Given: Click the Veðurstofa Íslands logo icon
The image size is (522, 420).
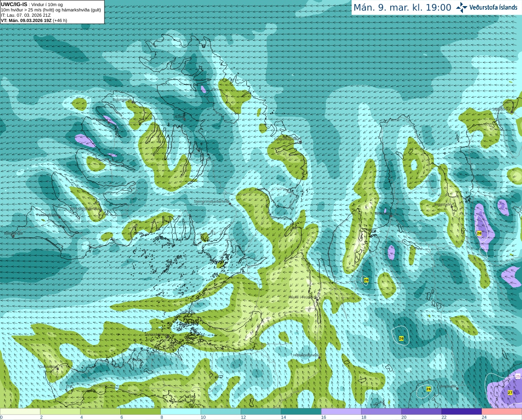Looking at the screenshot, I should [462, 7].
